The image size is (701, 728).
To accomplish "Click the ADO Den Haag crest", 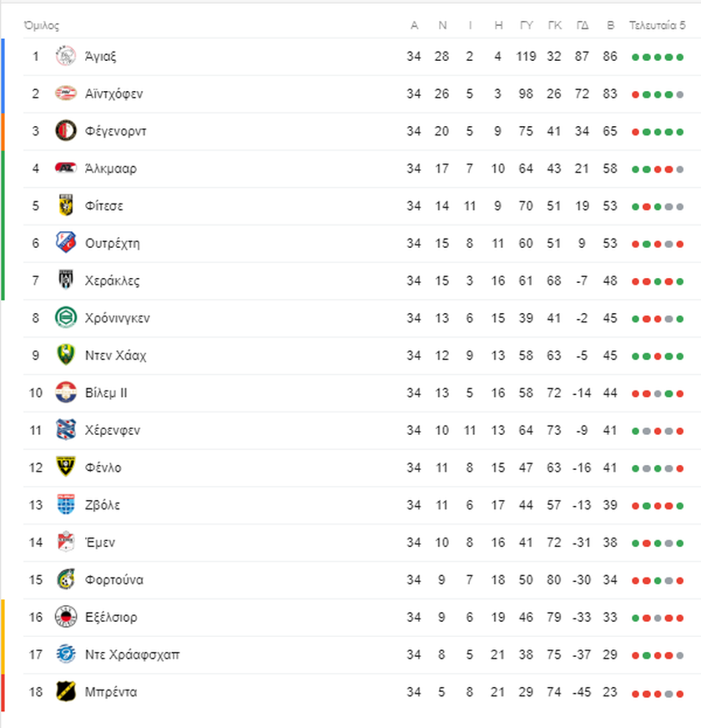I will coord(65,355).
